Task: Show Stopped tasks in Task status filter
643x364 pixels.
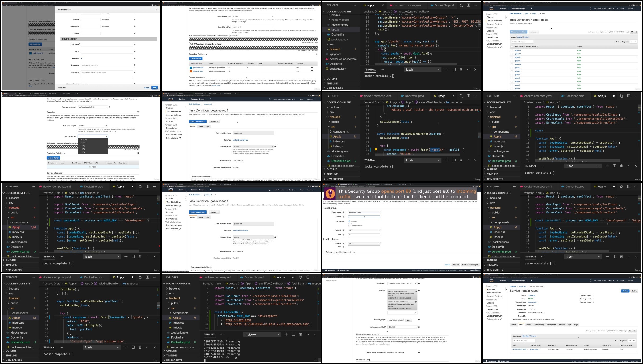Action: (533, 336)
